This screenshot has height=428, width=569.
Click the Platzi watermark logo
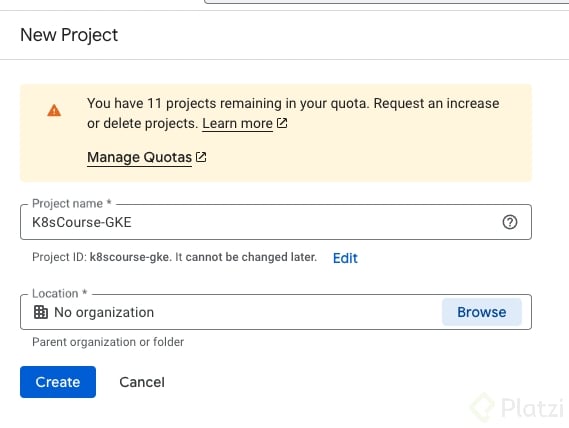tap(518, 407)
